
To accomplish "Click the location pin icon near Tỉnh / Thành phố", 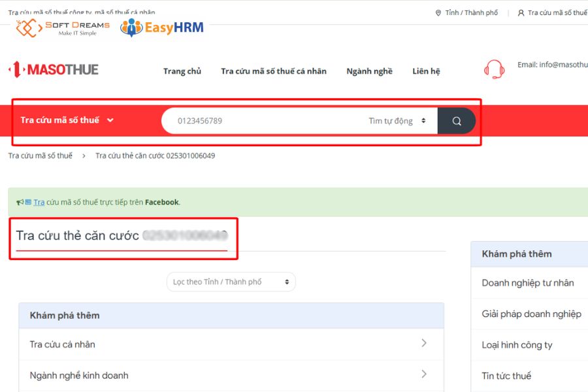I will click(438, 13).
